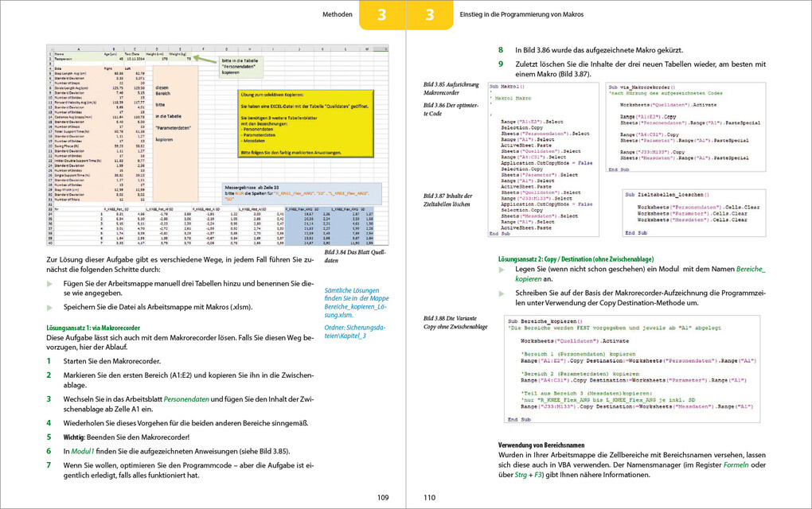Screen dimensions: 812x509
Task: Select the header "Einstieg in die Programmierung von Makros"
Action: coord(521,14)
